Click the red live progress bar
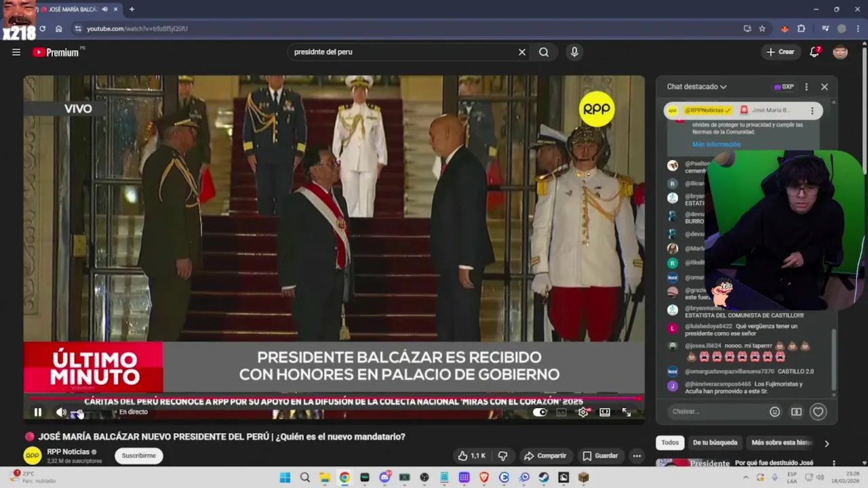The image size is (868, 488). [334, 399]
